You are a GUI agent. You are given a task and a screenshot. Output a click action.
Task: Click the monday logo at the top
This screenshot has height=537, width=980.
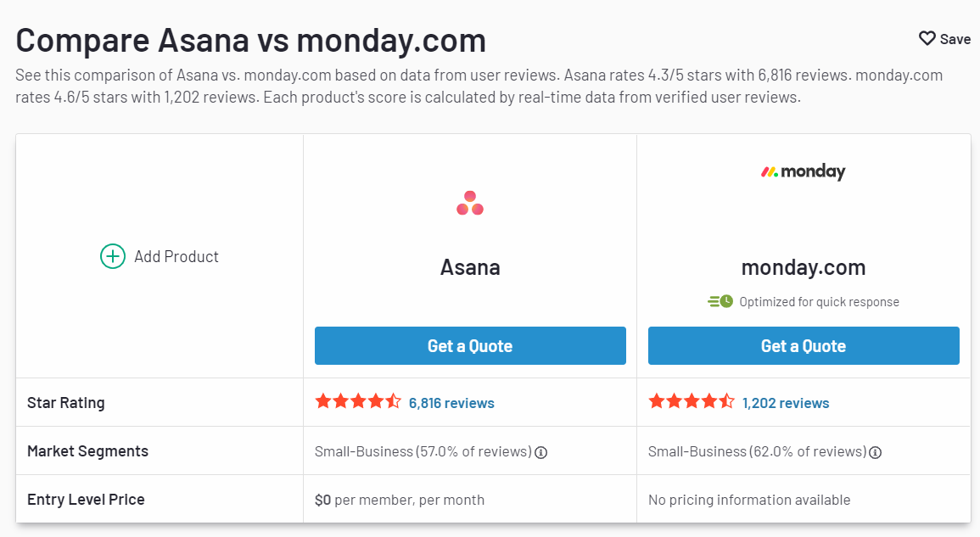pos(804,171)
